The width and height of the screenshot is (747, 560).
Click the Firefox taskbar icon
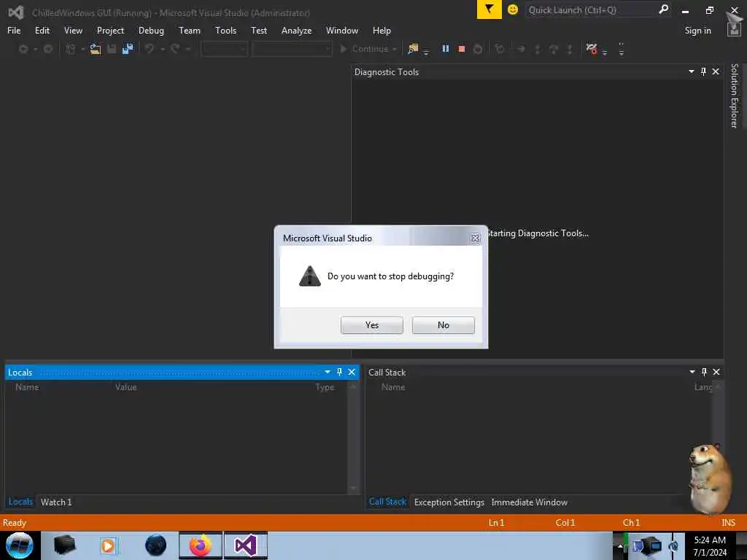point(201,545)
